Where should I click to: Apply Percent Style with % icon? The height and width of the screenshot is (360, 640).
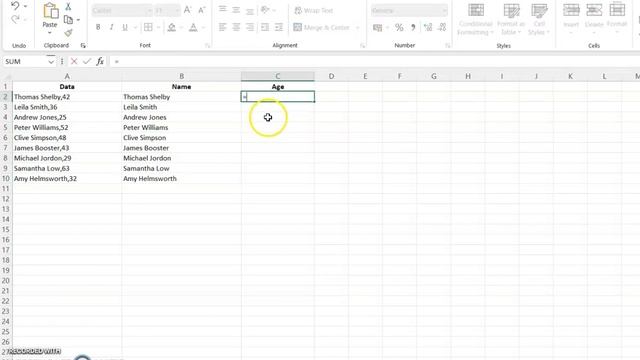click(399, 27)
